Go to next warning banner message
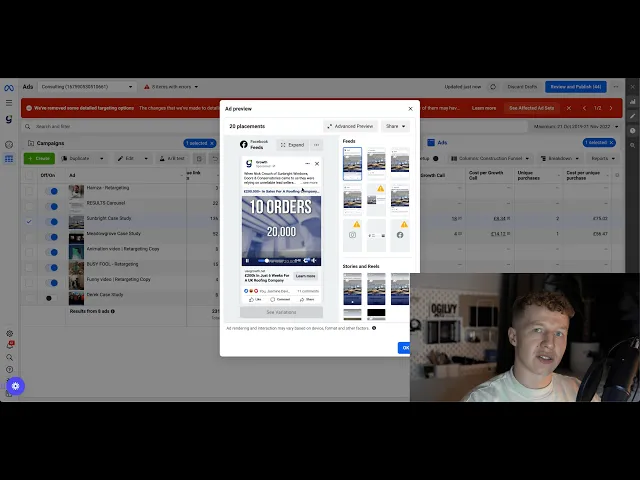The image size is (640, 480). click(611, 108)
